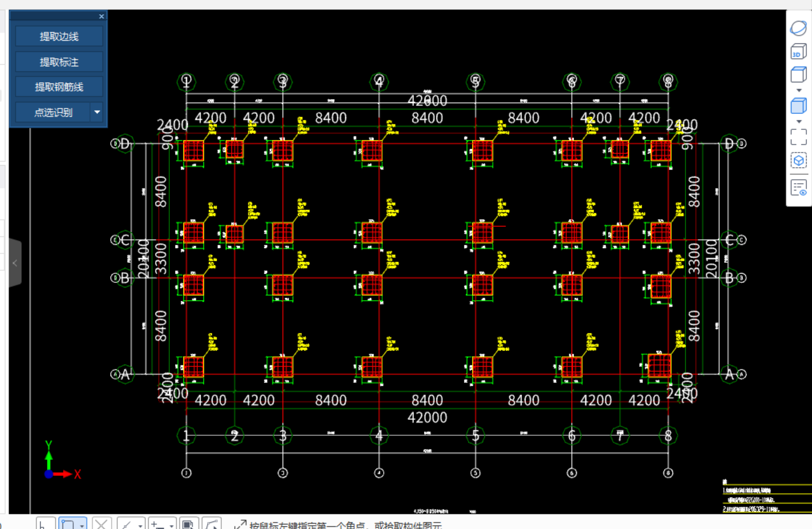The width and height of the screenshot is (812, 529).
Task: Click the top 8400 dimension between axes 4 and 5
Action: click(427, 118)
